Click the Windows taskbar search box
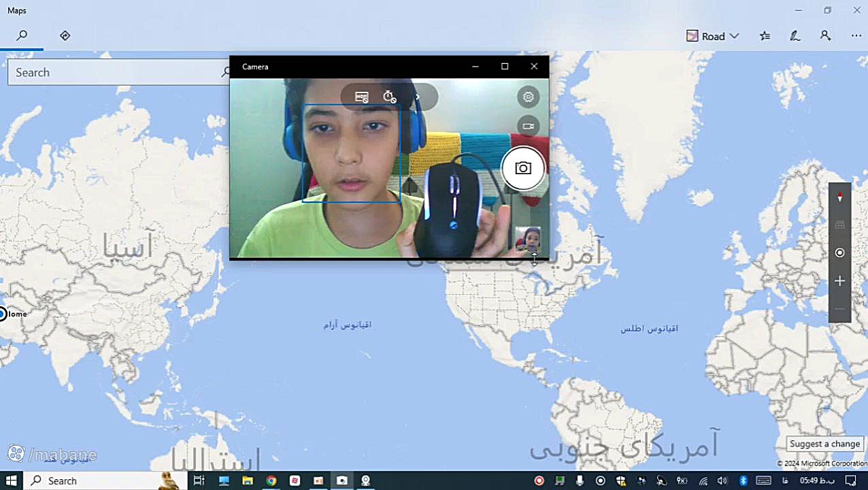 [x=105, y=480]
